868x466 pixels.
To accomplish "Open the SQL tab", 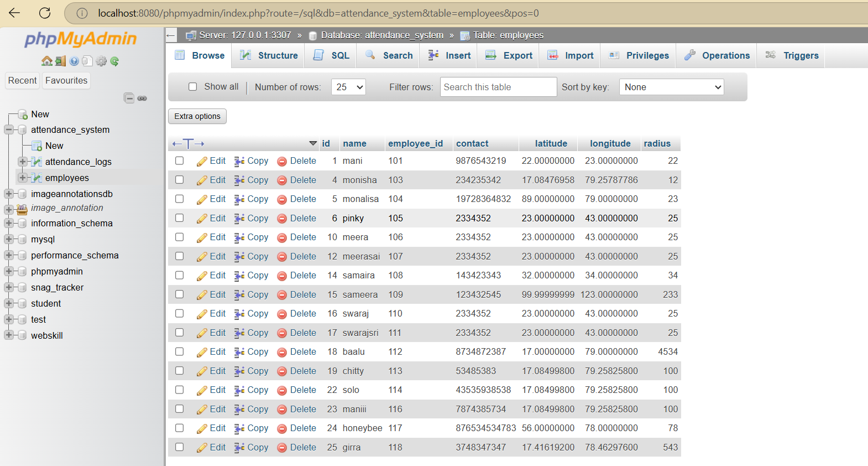I will pyautogui.click(x=331, y=55).
